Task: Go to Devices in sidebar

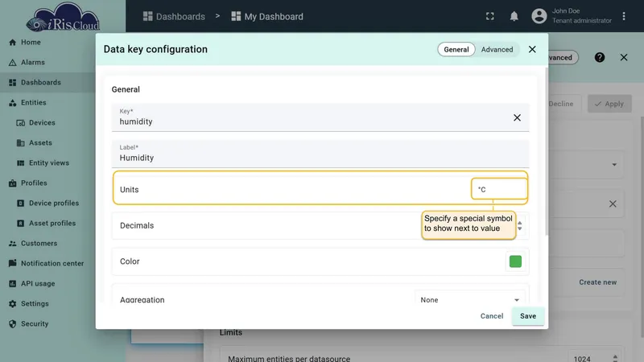Action: click(42, 123)
